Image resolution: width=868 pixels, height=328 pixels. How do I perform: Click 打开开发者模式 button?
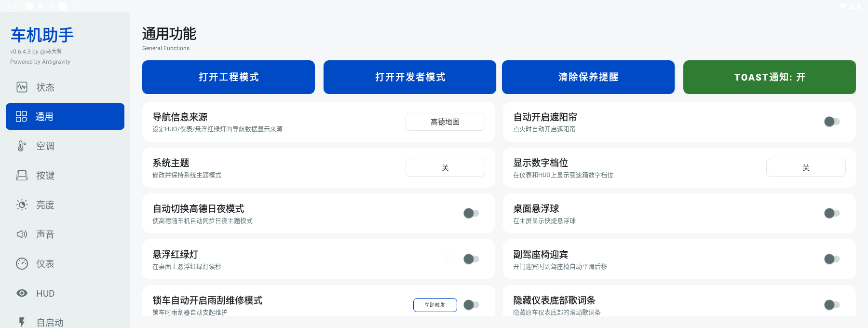[410, 77]
